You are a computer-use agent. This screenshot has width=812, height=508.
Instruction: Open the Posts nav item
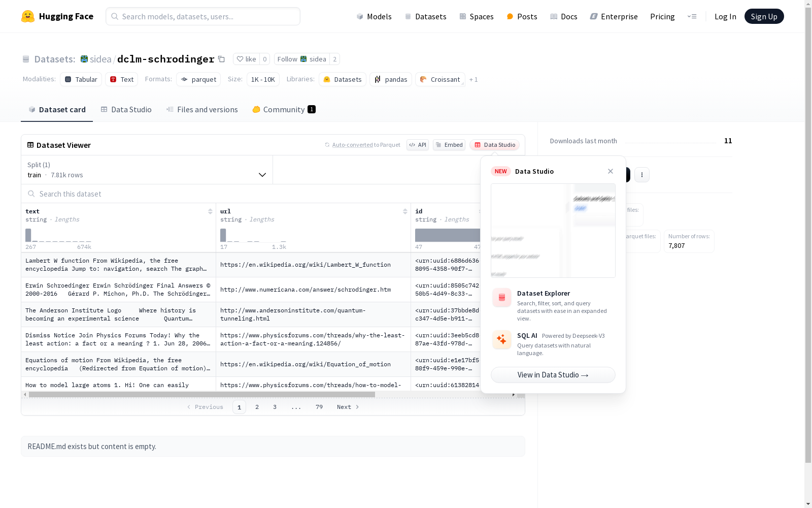[x=522, y=16]
